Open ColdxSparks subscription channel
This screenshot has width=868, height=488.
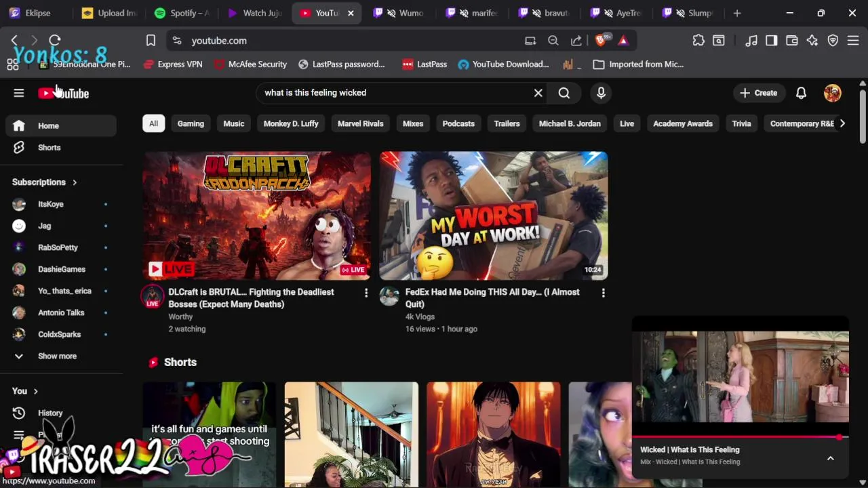(61, 334)
